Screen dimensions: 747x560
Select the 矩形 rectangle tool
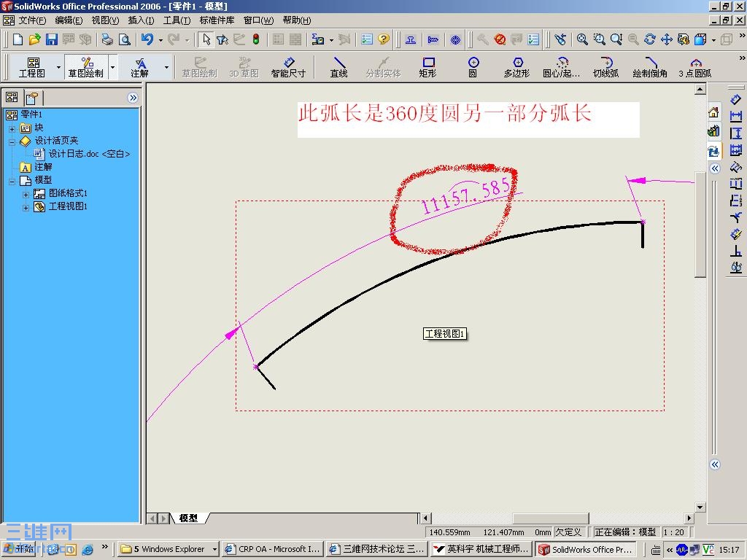427,68
